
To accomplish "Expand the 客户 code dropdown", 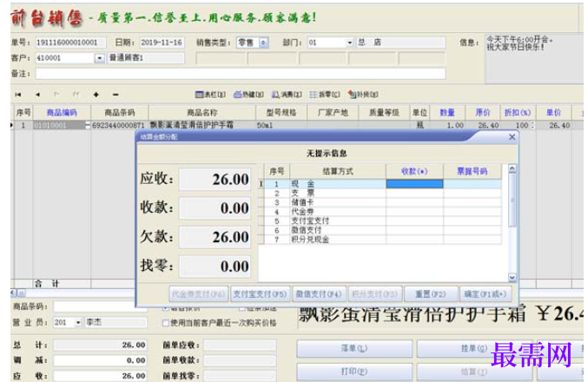I will 99,58.
